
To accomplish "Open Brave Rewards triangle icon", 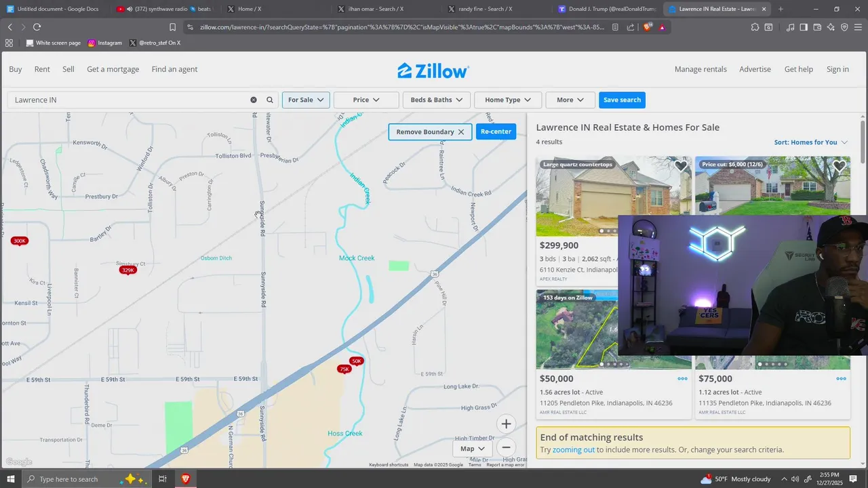I will [662, 27].
